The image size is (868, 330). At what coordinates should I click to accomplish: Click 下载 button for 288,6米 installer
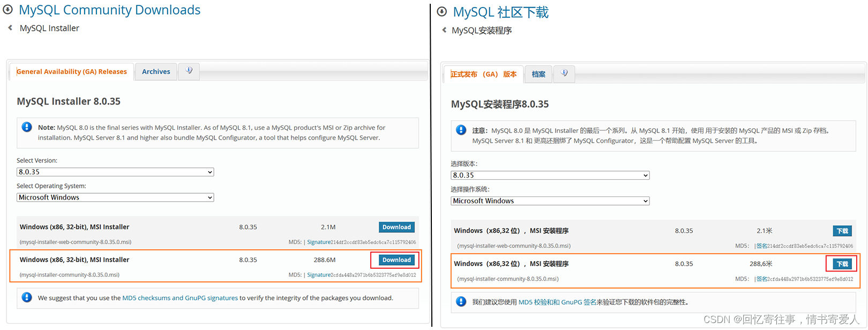pos(842,264)
